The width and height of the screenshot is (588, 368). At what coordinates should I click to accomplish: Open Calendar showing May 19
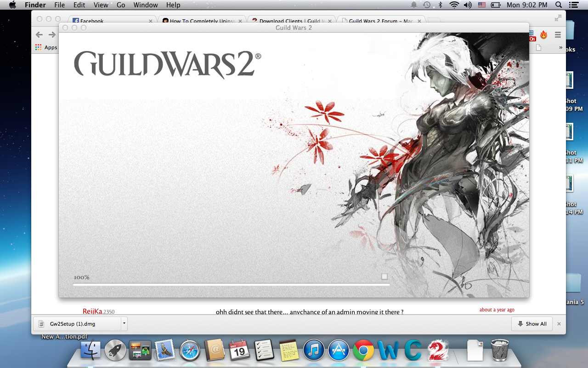click(239, 351)
